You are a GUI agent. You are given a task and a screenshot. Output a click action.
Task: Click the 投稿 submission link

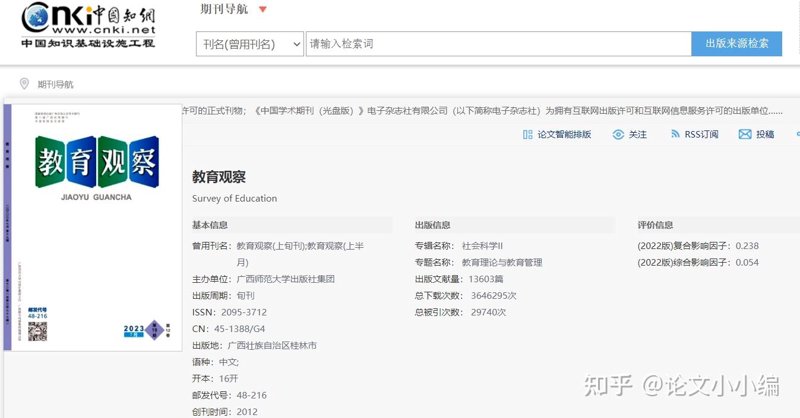pos(765,134)
